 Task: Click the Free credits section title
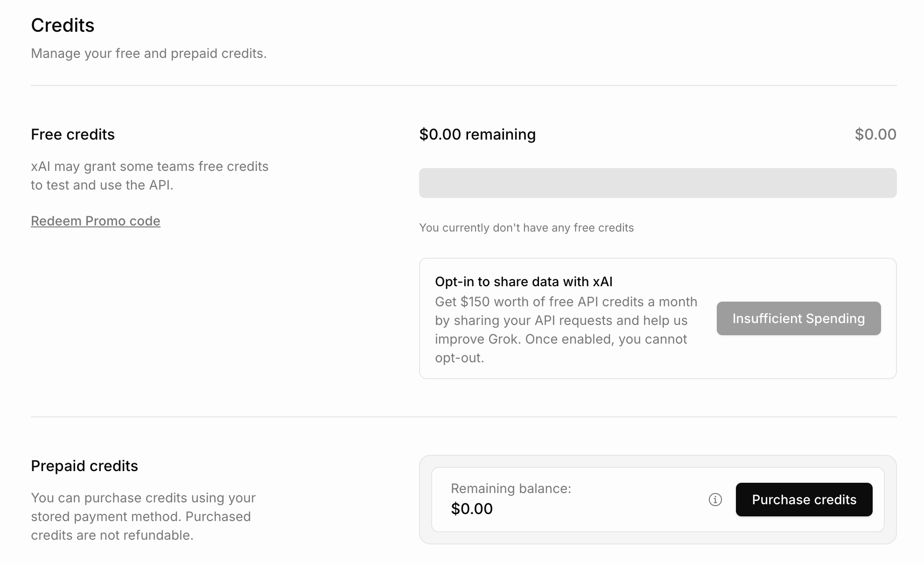click(73, 134)
